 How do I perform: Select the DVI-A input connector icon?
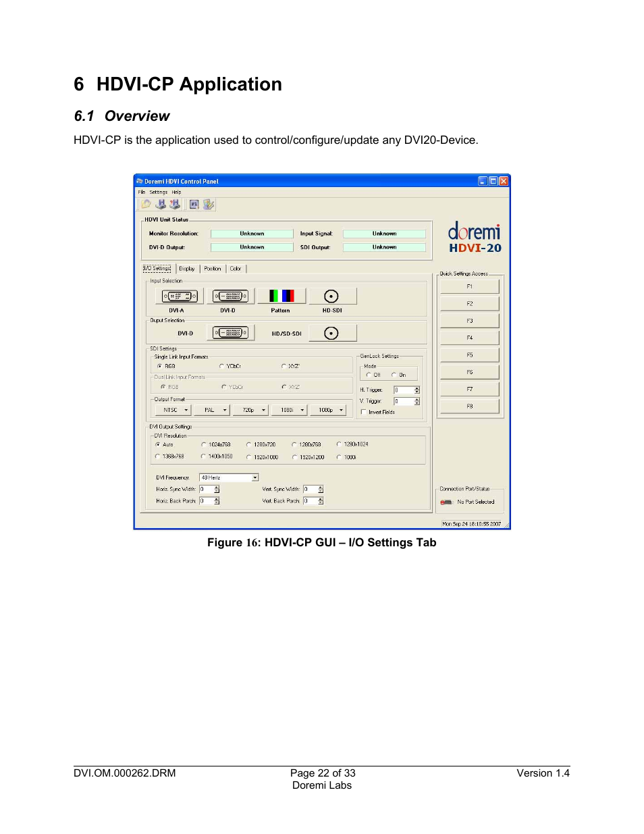click(180, 296)
